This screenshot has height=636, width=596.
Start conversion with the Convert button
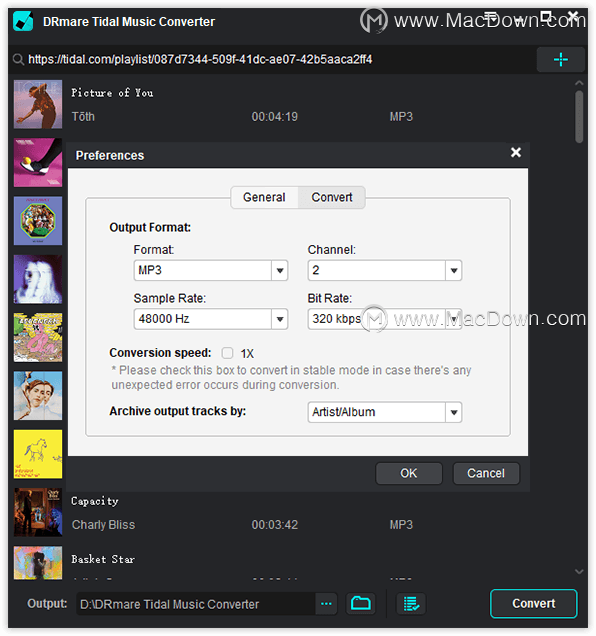(x=534, y=604)
